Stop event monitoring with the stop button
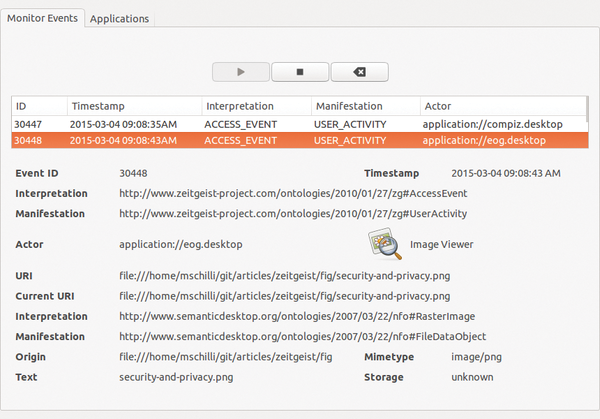600x419 pixels. (300, 72)
